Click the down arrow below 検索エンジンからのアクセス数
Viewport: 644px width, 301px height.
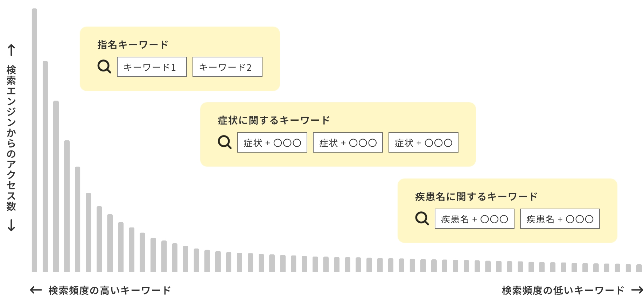point(11,225)
